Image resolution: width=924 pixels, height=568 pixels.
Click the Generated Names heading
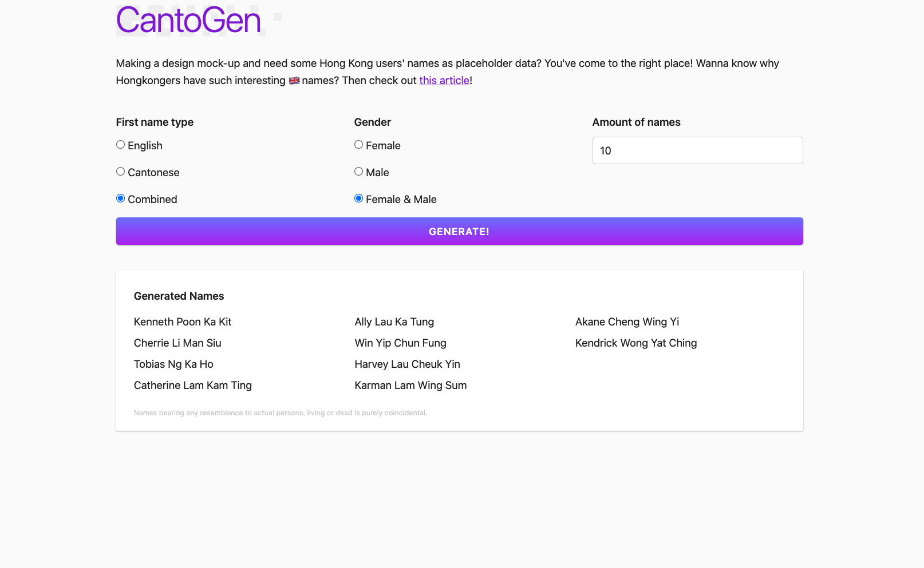[179, 296]
